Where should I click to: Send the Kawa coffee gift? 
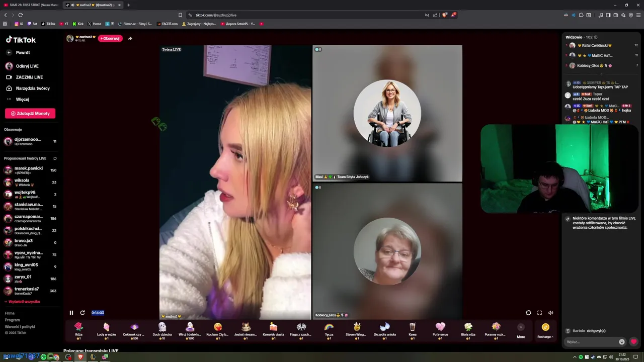(x=413, y=330)
